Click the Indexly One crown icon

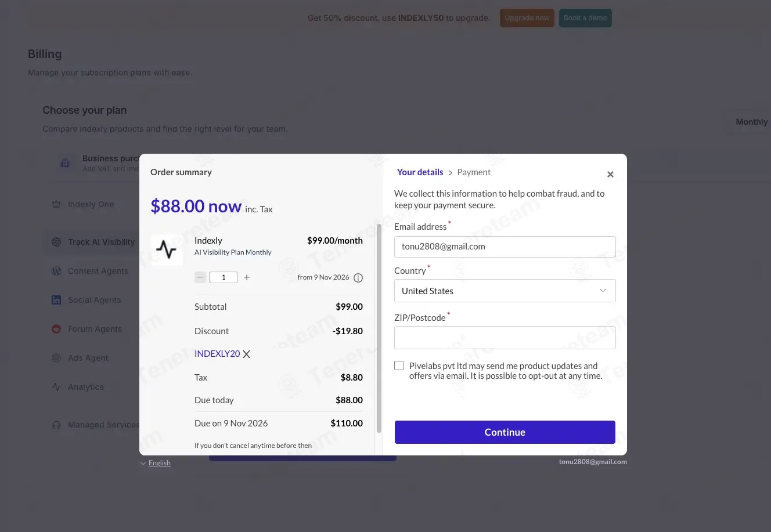coord(56,204)
